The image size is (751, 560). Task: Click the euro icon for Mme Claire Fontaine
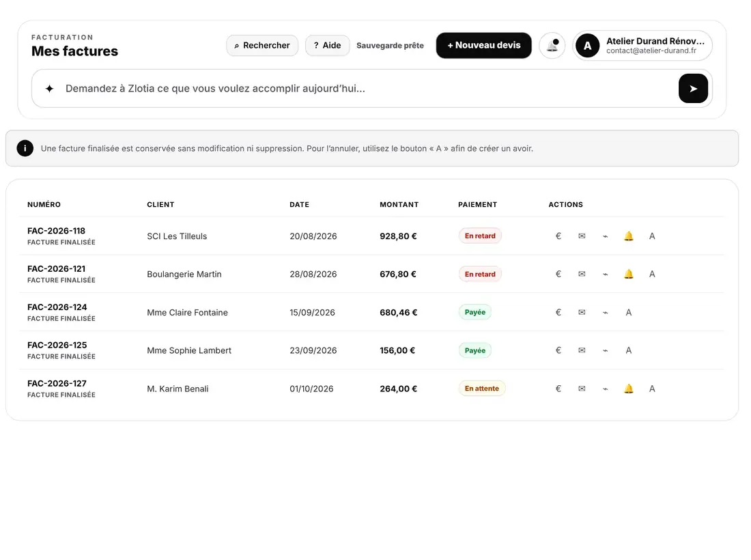tap(558, 312)
